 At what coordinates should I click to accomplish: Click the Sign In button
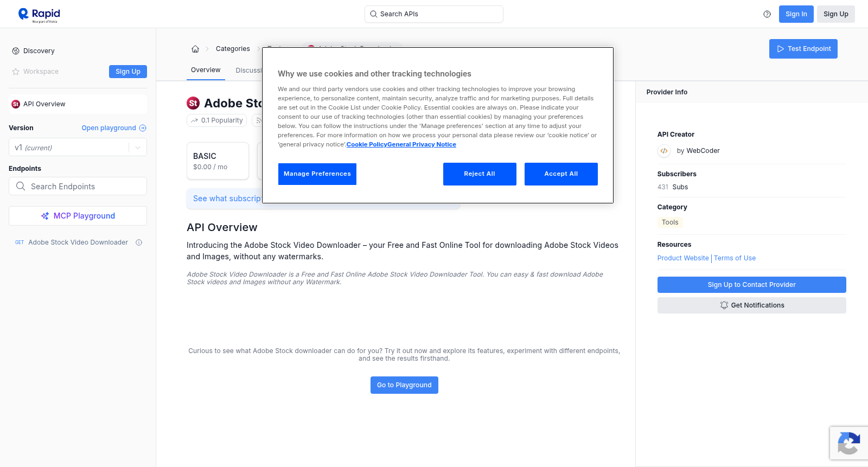coord(796,14)
